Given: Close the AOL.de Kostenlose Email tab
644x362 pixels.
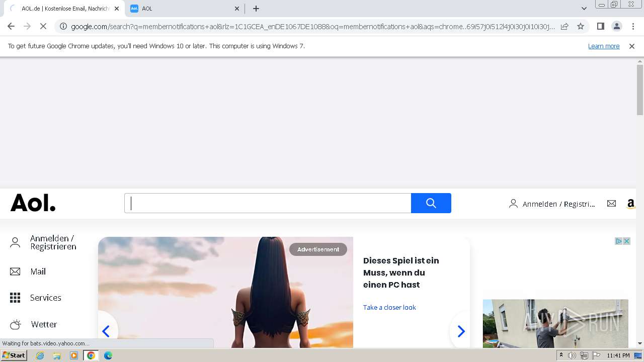Looking at the screenshot, I should 116,9.
